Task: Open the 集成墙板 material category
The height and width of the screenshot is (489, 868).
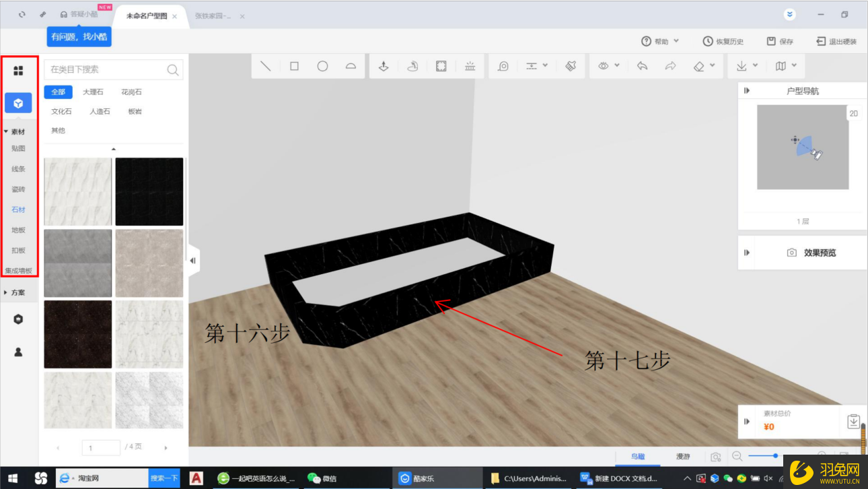Action: 19,271
